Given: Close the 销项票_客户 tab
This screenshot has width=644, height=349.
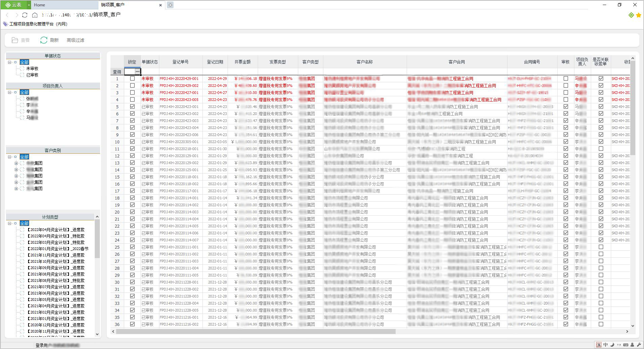Looking at the screenshot, I should [x=160, y=5].
